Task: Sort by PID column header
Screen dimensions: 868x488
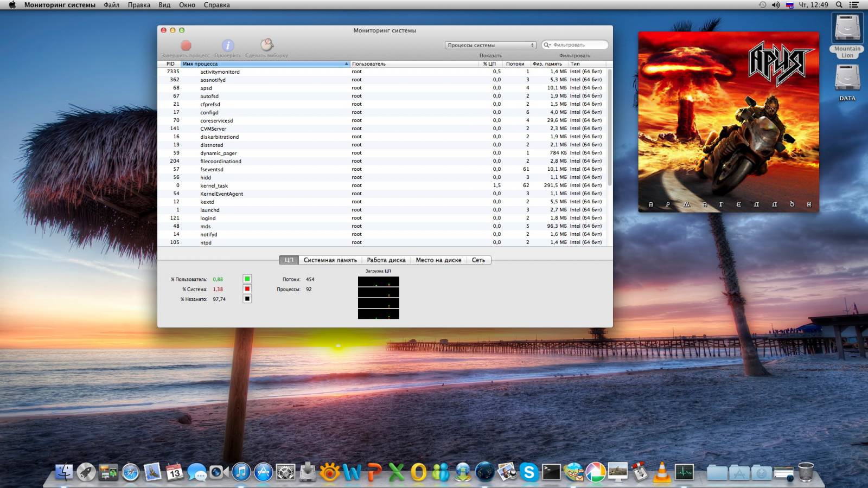Action: pyautogui.click(x=170, y=64)
